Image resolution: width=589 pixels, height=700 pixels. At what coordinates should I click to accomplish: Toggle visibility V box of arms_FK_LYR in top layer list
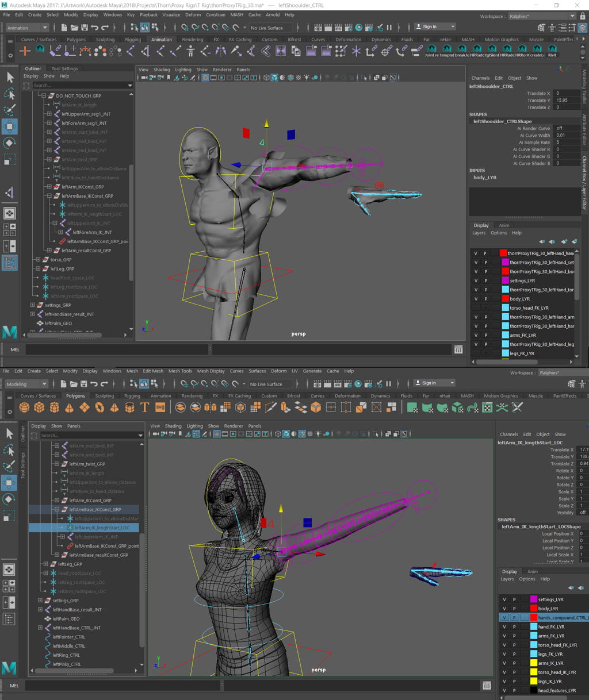pos(476,335)
